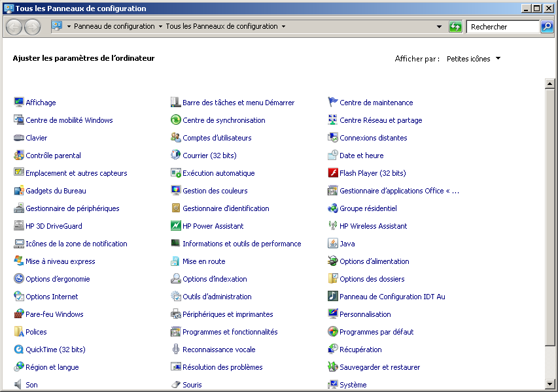The height and width of the screenshot is (392, 558).
Task: Open the Région et langue link
Action: tap(52, 367)
